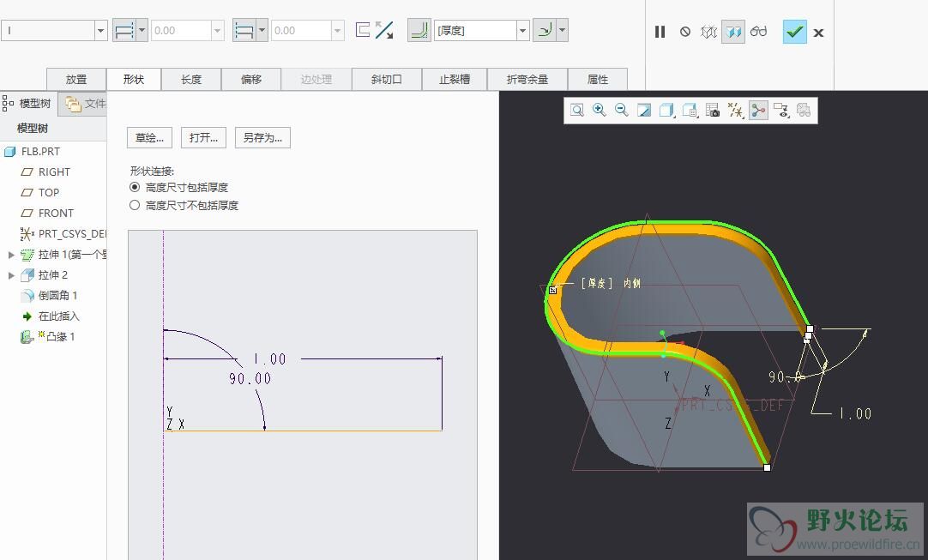Screen dimensions: 928x560
Task: Click the [厚度] 内侧 label in viewport
Action: (x=611, y=284)
